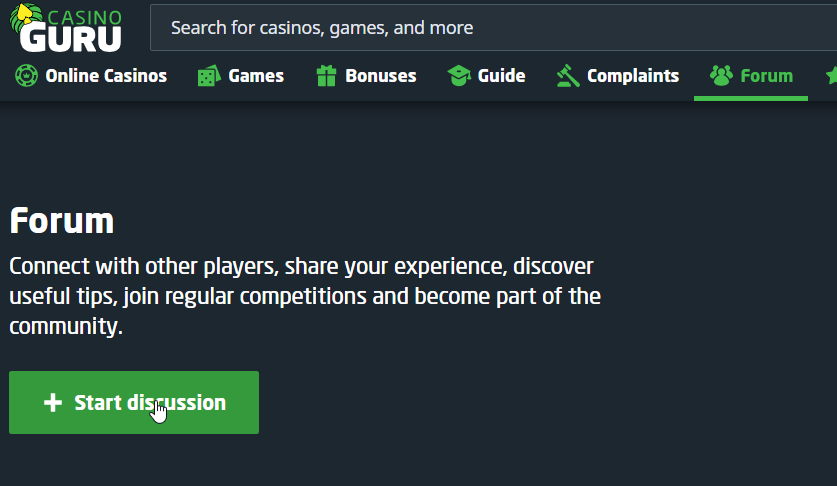Go to the Games menu item

point(255,76)
